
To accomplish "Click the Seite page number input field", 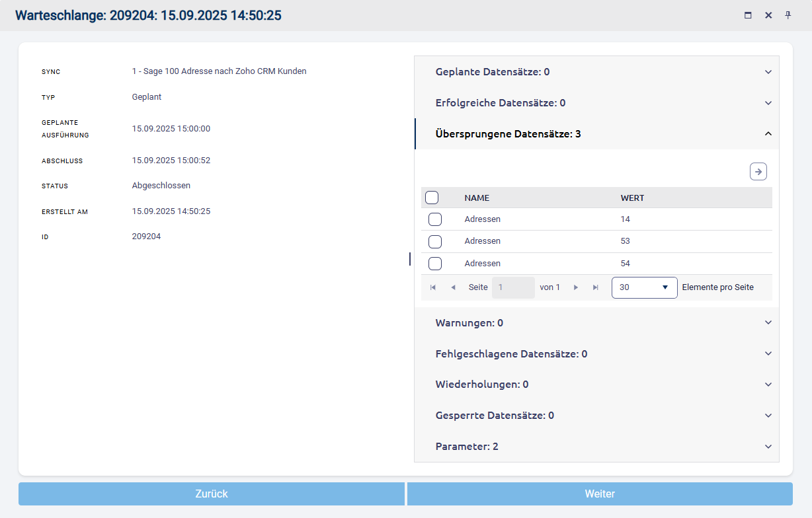I will (x=513, y=287).
